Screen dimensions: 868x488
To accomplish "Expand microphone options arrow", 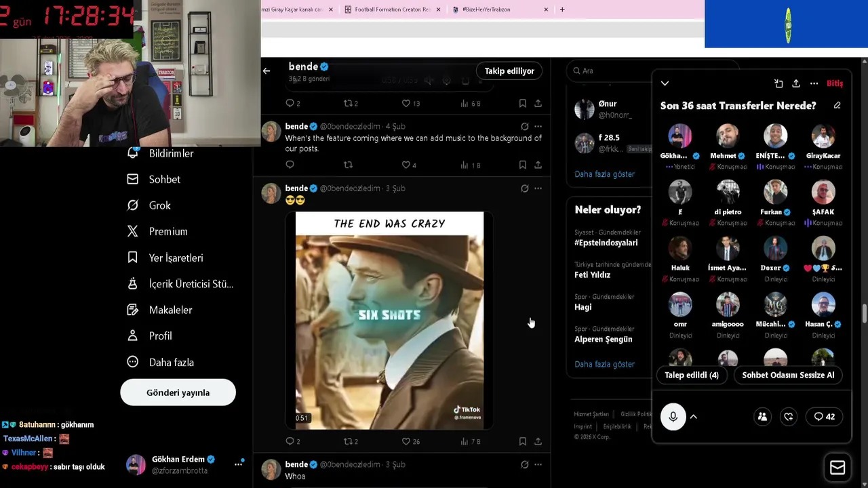I will [693, 417].
